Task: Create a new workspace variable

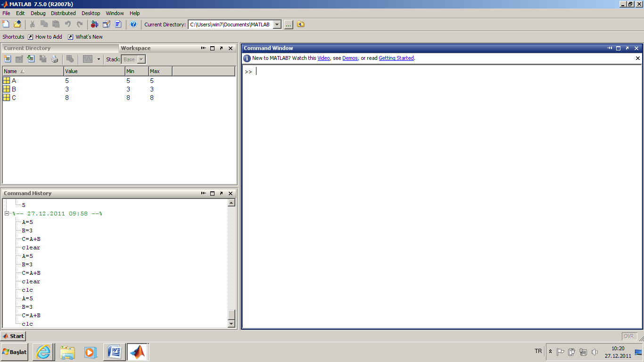Action: click(8, 59)
